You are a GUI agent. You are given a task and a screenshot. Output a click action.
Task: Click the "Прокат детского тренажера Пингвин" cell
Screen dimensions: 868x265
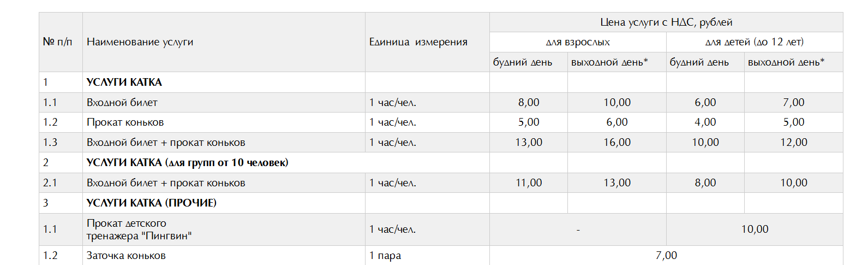click(139, 229)
